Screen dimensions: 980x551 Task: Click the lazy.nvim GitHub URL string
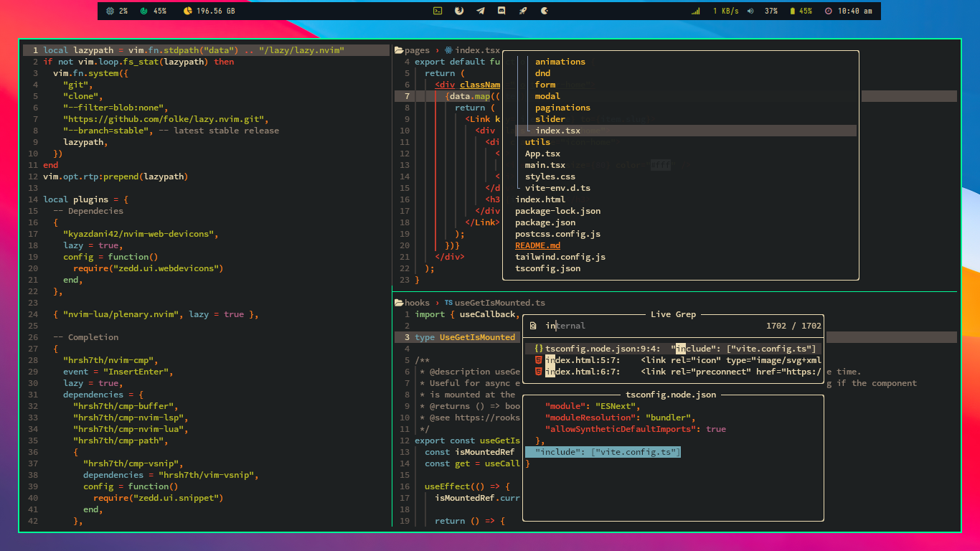pyautogui.click(x=165, y=119)
